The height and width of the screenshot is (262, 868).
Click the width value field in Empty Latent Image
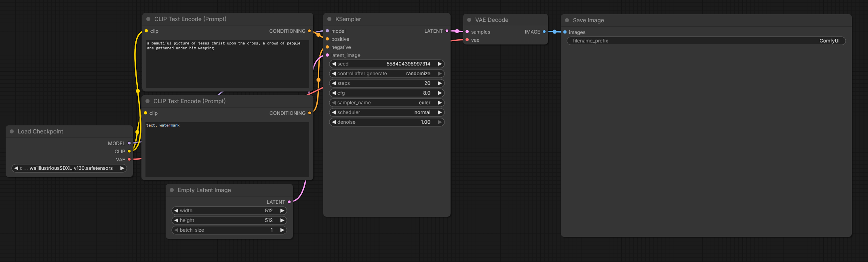coord(229,211)
